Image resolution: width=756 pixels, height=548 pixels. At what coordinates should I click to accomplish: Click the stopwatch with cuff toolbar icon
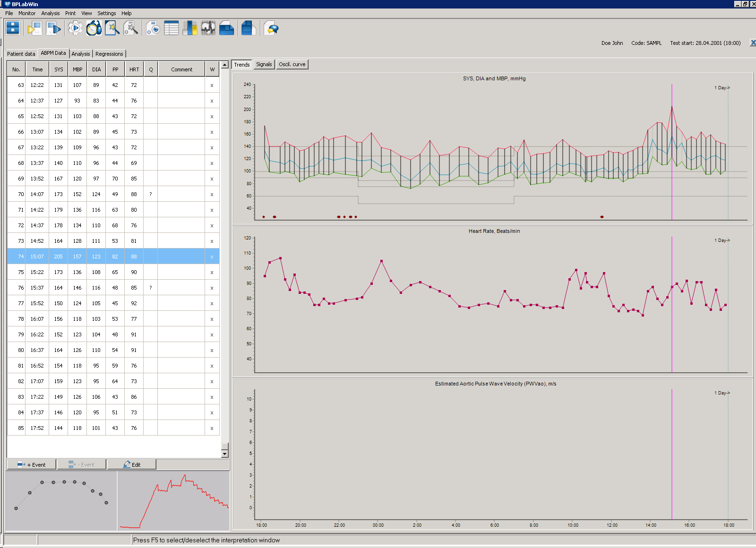point(94,28)
